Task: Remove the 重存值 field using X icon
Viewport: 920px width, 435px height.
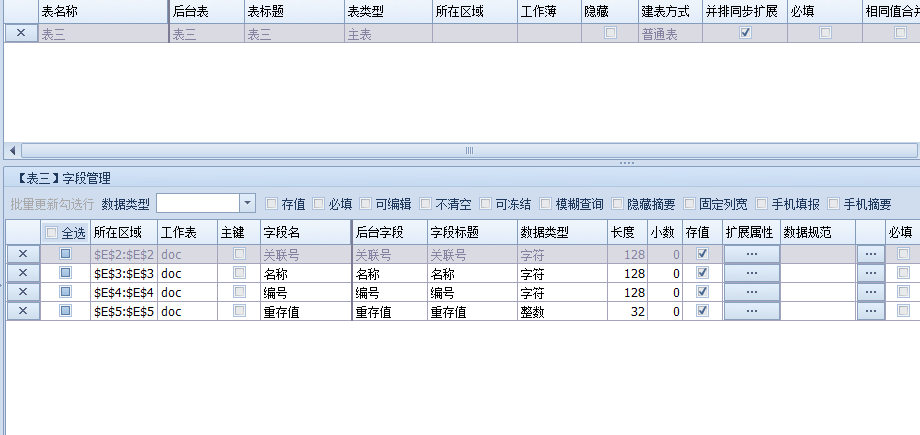Action: pos(22,311)
